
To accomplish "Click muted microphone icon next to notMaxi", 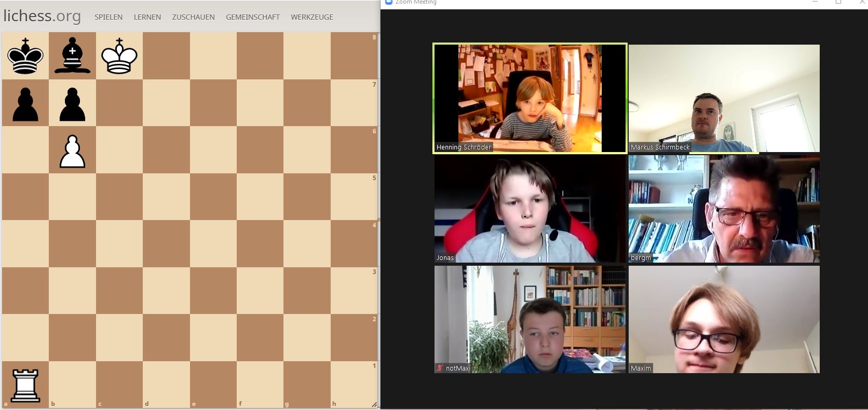I will (440, 368).
